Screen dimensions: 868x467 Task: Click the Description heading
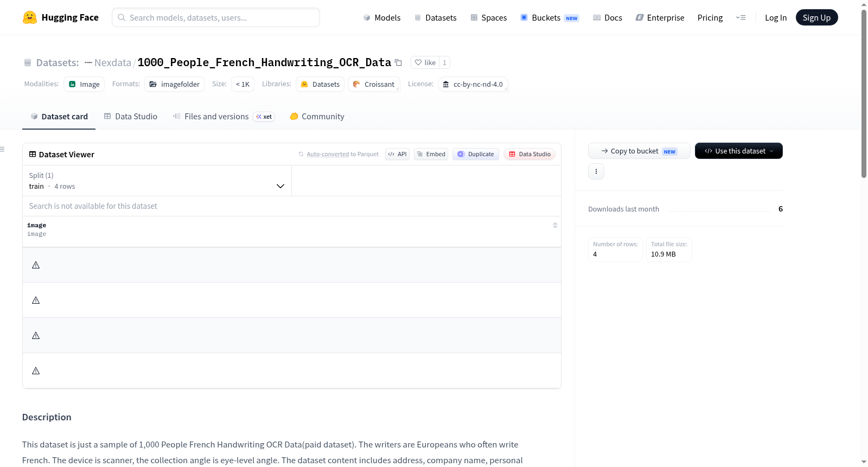[x=47, y=417]
